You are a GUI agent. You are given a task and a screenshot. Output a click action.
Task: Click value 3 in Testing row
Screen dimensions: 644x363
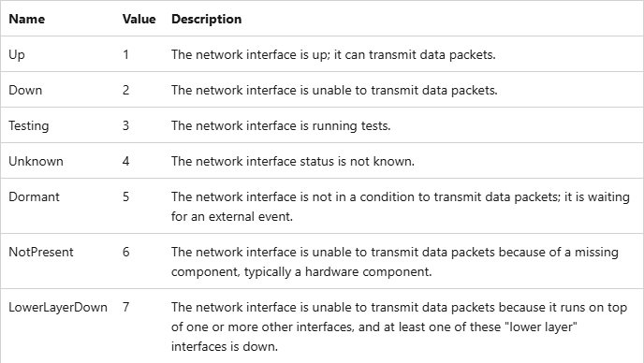coord(125,125)
